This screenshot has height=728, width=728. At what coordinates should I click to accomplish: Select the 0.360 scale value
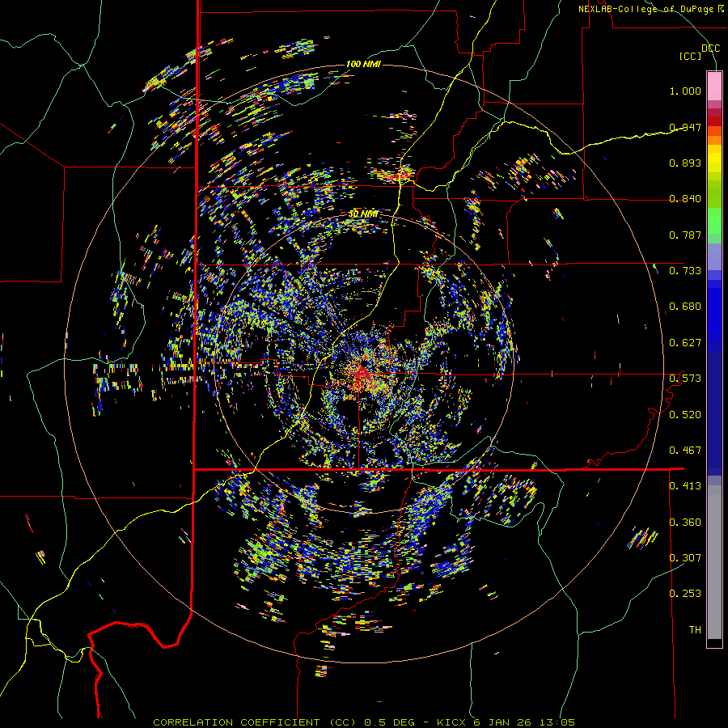tap(685, 523)
